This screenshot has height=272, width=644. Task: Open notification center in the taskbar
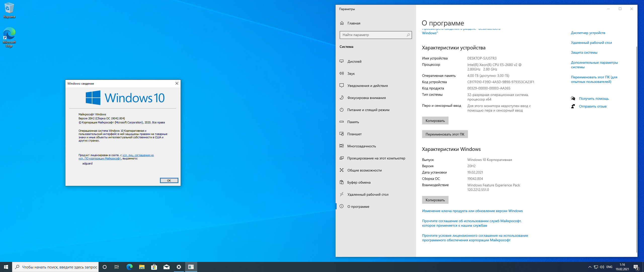pos(636,267)
